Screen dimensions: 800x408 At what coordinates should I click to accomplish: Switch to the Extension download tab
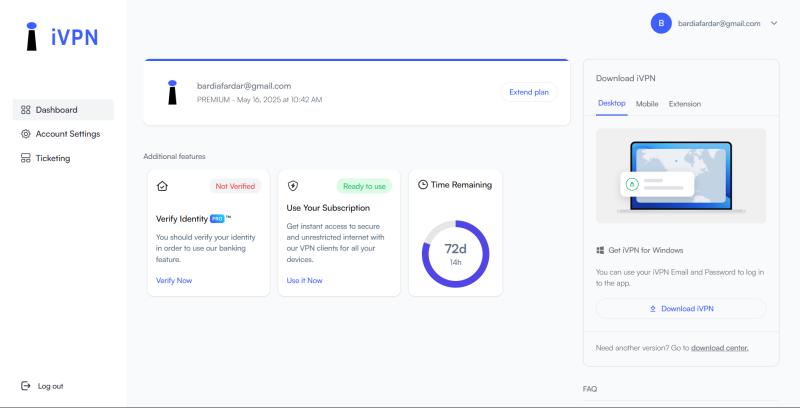(x=685, y=104)
